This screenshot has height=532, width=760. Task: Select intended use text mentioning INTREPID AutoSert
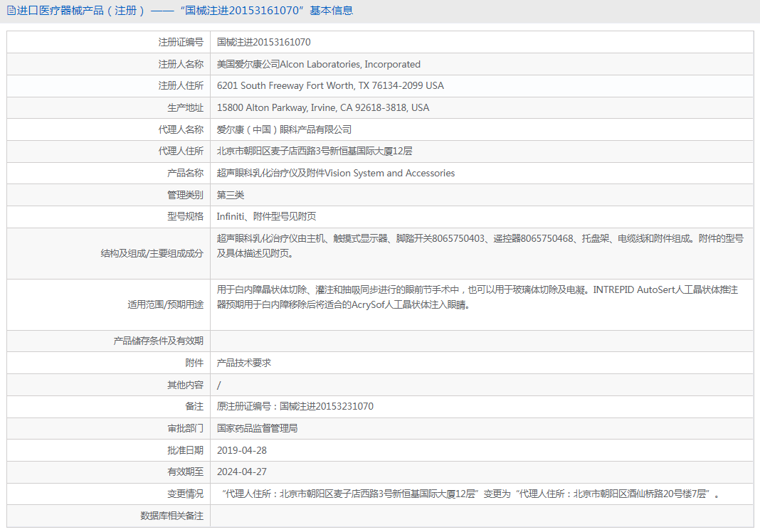477,297
